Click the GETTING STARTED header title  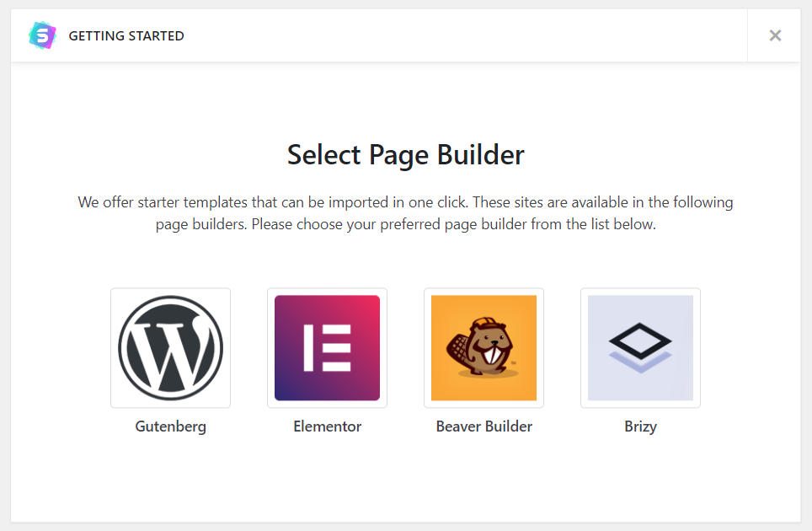pos(126,35)
